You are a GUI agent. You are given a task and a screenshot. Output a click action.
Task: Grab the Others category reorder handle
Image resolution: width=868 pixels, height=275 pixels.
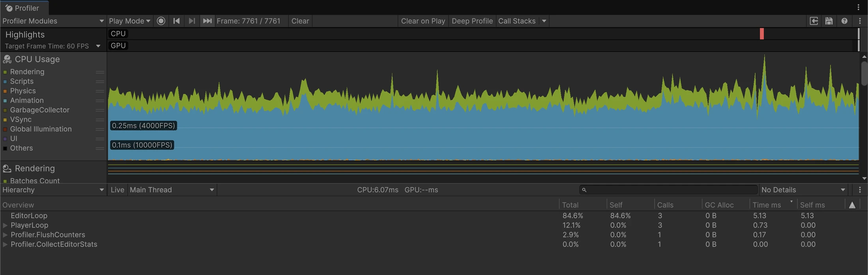point(100,149)
